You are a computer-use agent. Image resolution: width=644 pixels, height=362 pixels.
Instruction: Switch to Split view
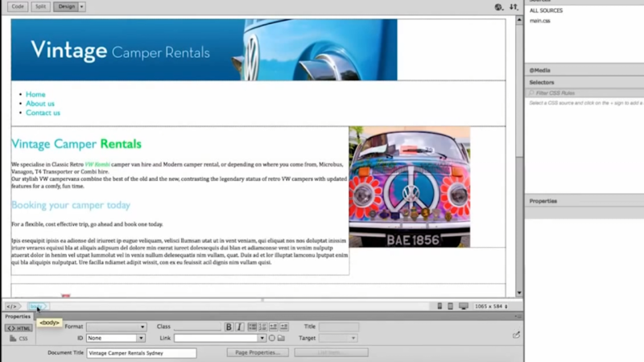click(40, 6)
